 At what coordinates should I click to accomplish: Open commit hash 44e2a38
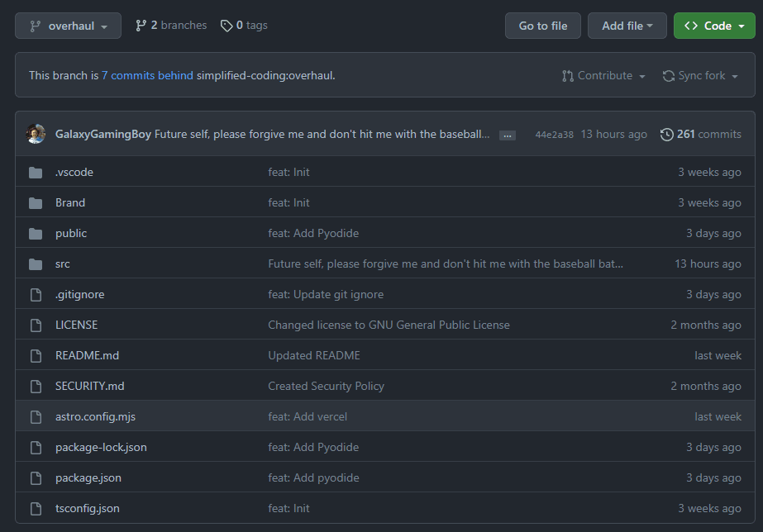(554, 135)
